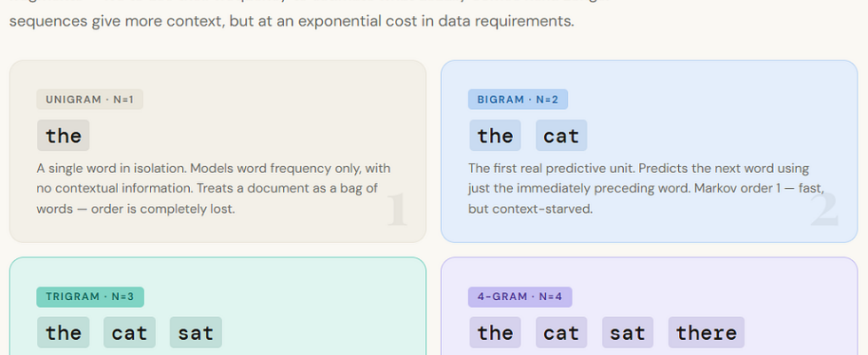
Task: Click the UNIGRAM N=1 badge
Action: click(x=90, y=100)
